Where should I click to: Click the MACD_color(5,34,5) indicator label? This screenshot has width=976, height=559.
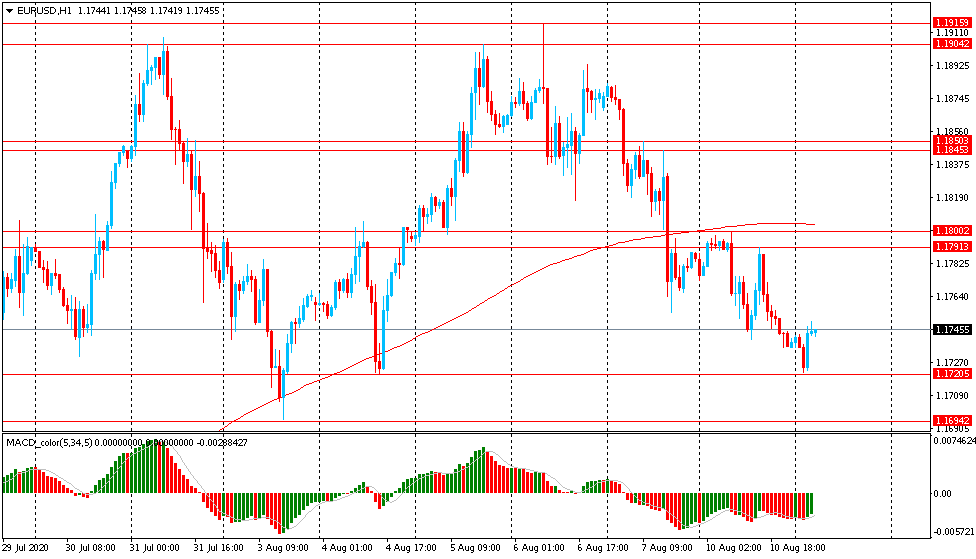coord(49,443)
